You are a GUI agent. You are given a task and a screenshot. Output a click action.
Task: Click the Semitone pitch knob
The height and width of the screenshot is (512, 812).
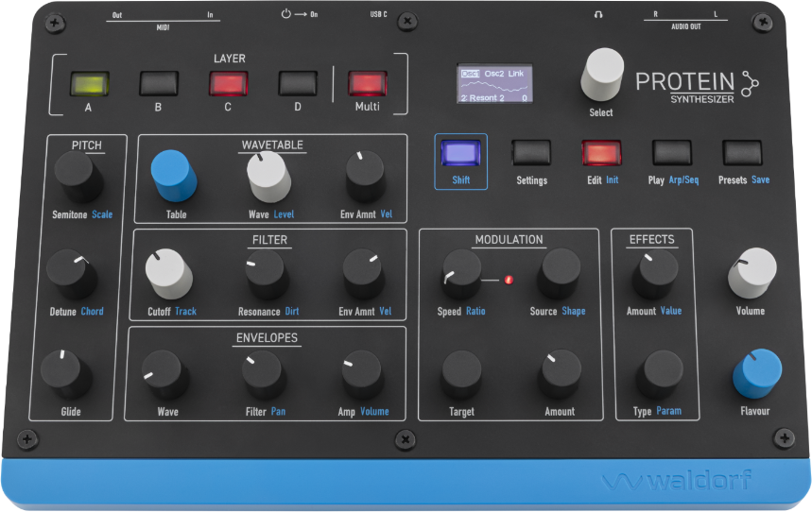point(77,175)
